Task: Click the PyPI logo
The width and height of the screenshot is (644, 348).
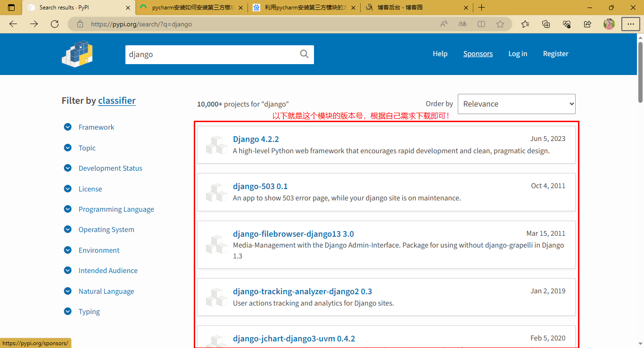Action: [x=77, y=54]
